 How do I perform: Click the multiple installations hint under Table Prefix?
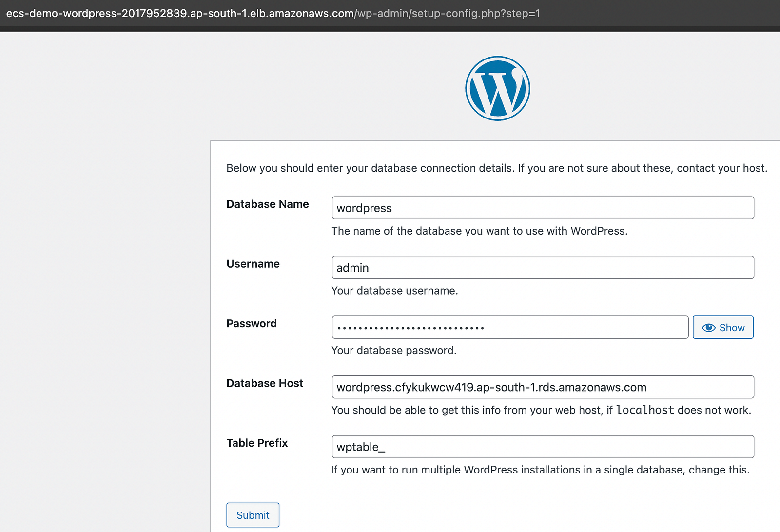540,470
